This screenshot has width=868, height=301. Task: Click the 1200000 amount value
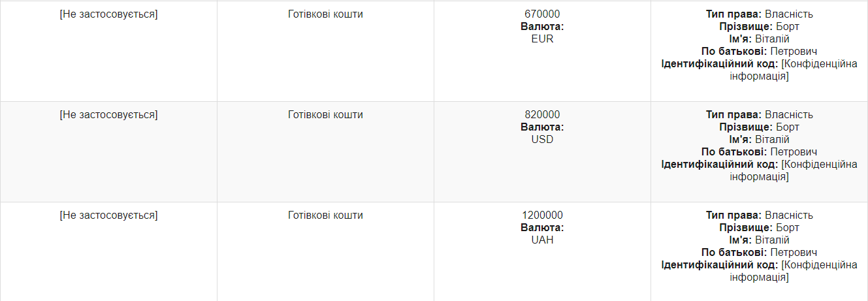(542, 215)
